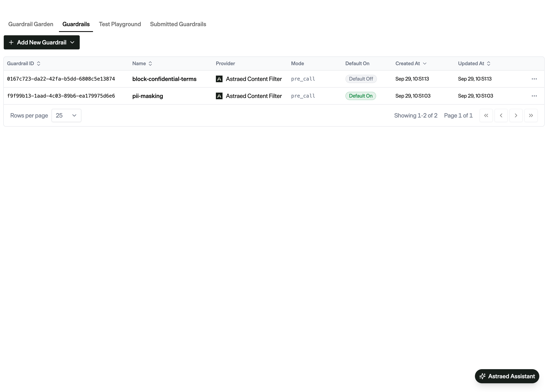Click Astraed logo in block-confidential-terms row
The height and width of the screenshot is (392, 548).
click(219, 79)
